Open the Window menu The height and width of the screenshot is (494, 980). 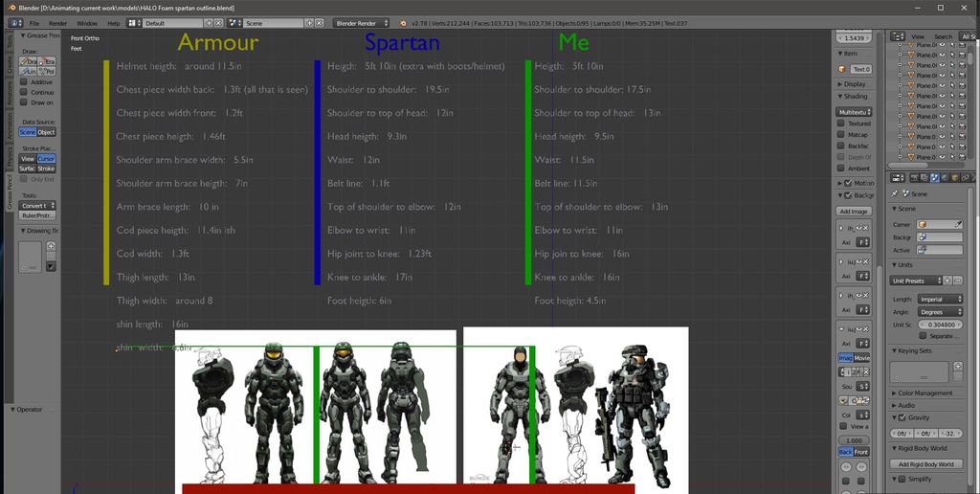[87, 23]
